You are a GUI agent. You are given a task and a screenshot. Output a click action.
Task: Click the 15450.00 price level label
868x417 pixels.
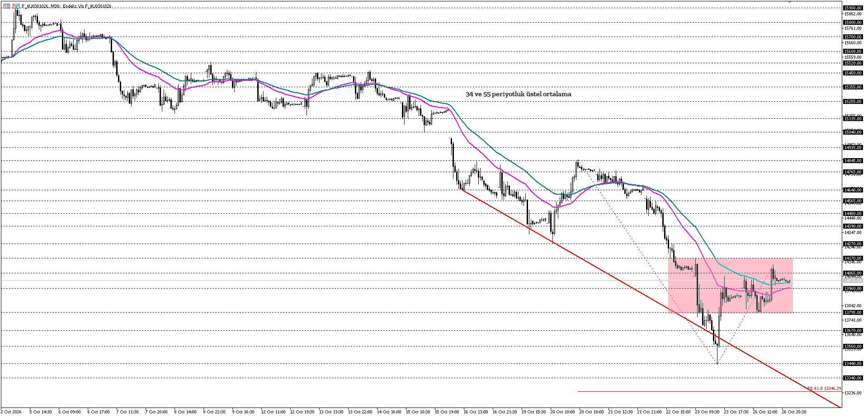coord(853,73)
